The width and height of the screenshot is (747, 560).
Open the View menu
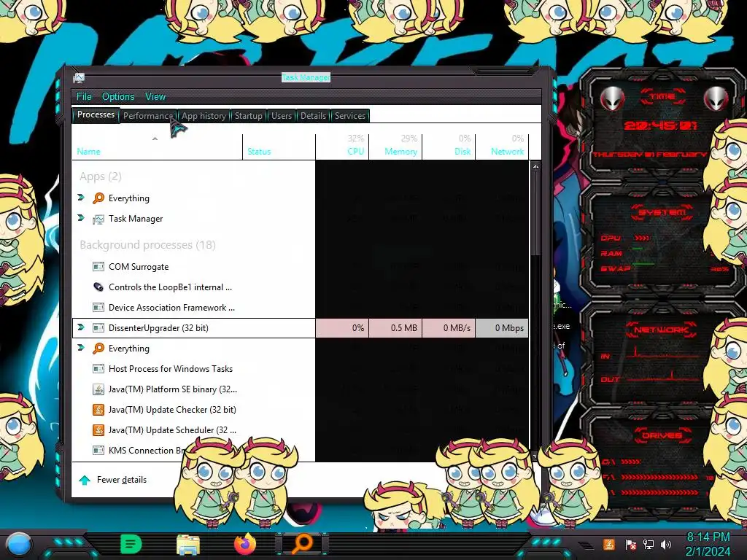coord(155,97)
